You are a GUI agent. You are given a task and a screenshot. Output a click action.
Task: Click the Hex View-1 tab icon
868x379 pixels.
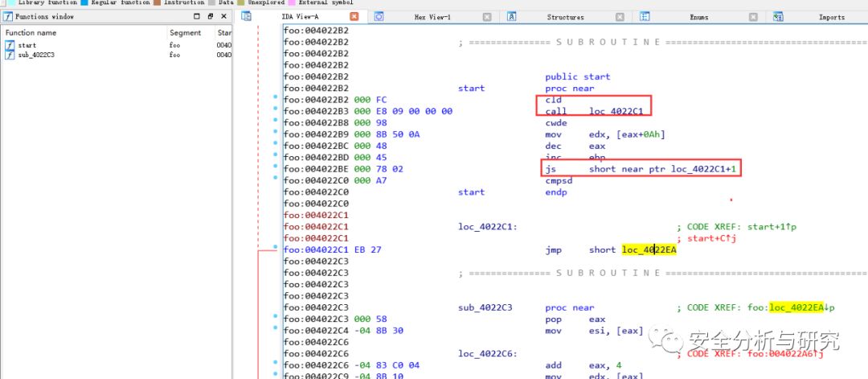[x=379, y=17]
